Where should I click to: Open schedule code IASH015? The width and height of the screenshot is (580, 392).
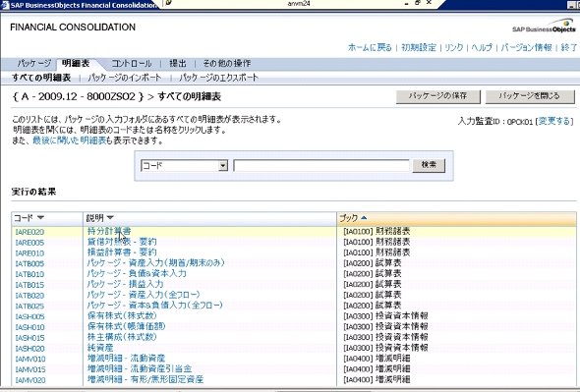tap(29, 338)
